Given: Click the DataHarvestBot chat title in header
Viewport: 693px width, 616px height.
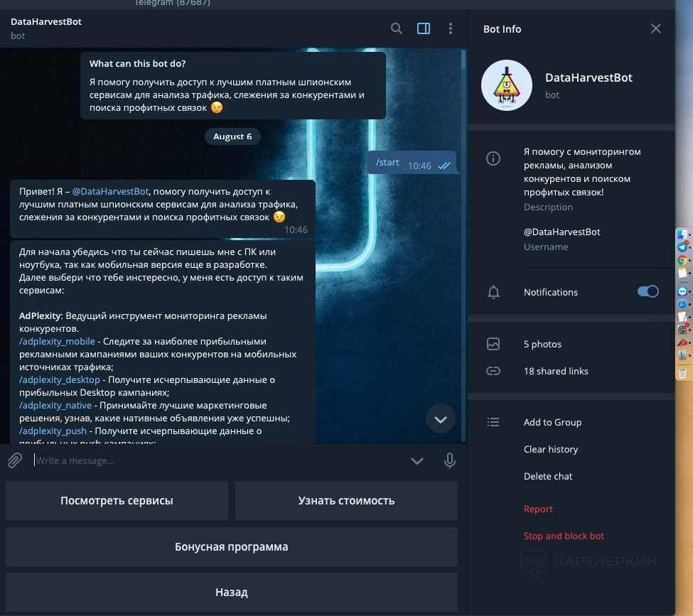Looking at the screenshot, I should tap(46, 21).
